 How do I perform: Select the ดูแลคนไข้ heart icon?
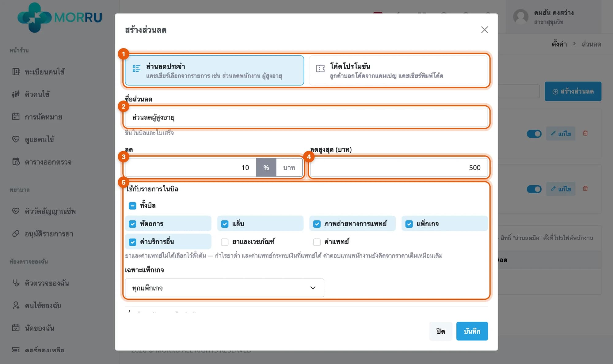click(x=16, y=139)
